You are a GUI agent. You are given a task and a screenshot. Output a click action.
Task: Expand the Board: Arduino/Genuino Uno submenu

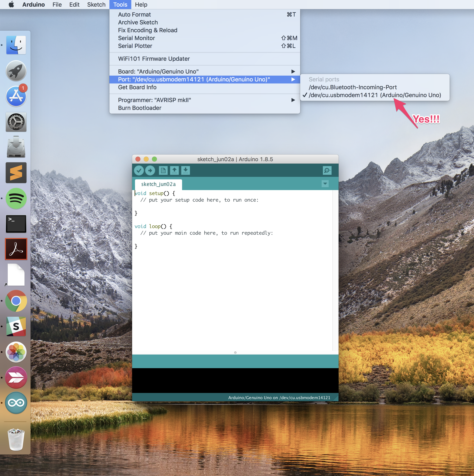pos(205,71)
